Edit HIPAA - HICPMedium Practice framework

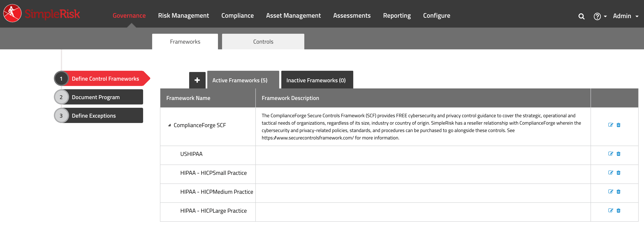click(x=610, y=192)
